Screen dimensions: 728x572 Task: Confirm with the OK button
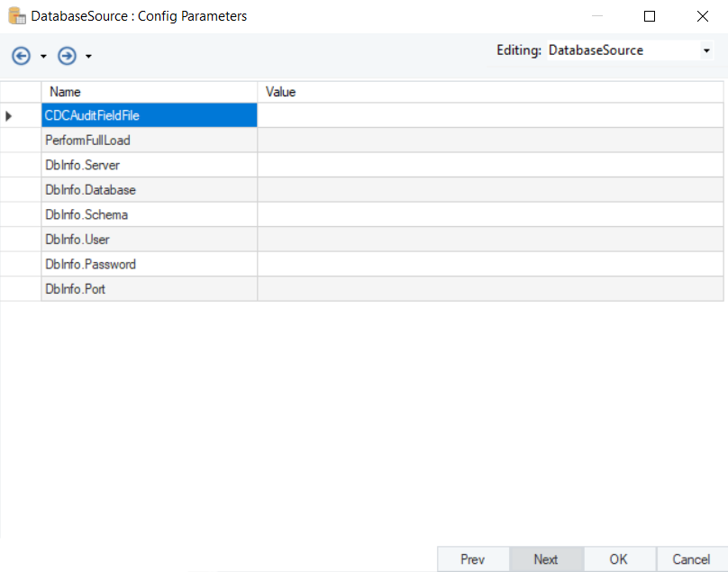(618, 559)
